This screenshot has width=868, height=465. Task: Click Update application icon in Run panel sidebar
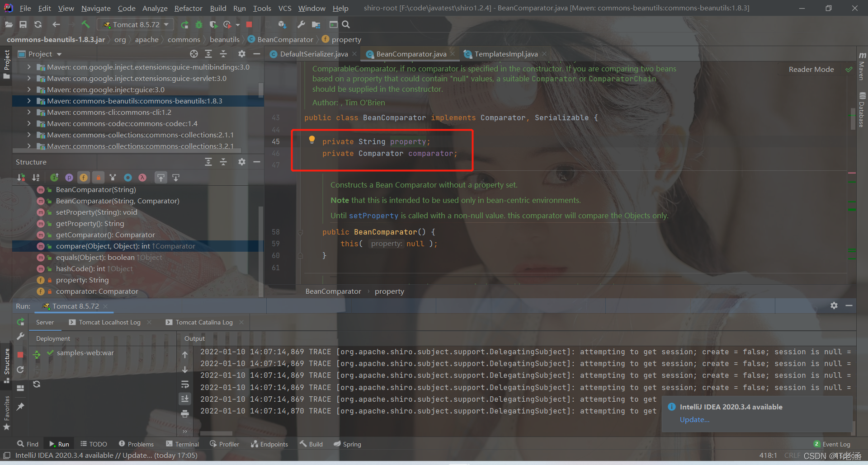[x=20, y=370]
